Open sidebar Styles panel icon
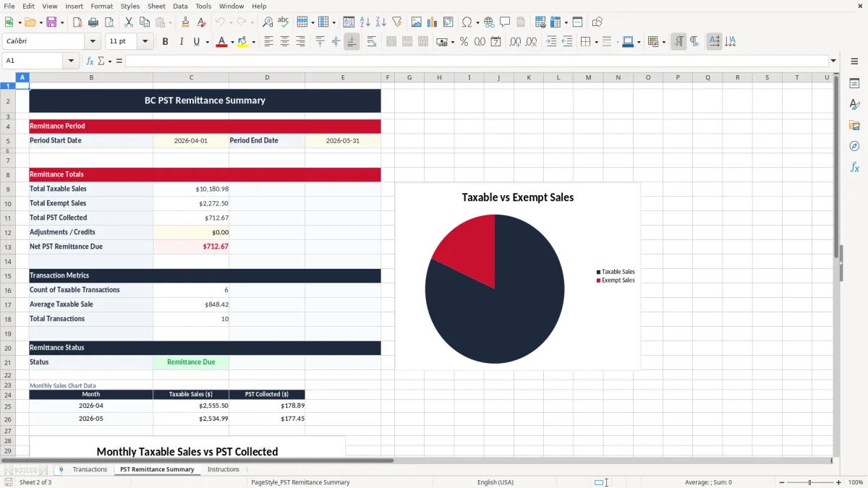The height and width of the screenshot is (488, 868). pos(854,105)
